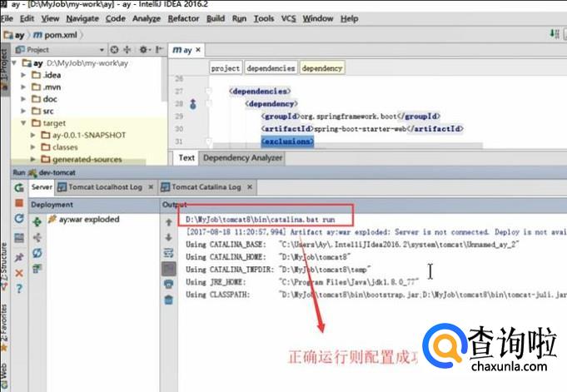Click Hide Project panel icon
This screenshot has height=392, width=567.
[x=159, y=50]
